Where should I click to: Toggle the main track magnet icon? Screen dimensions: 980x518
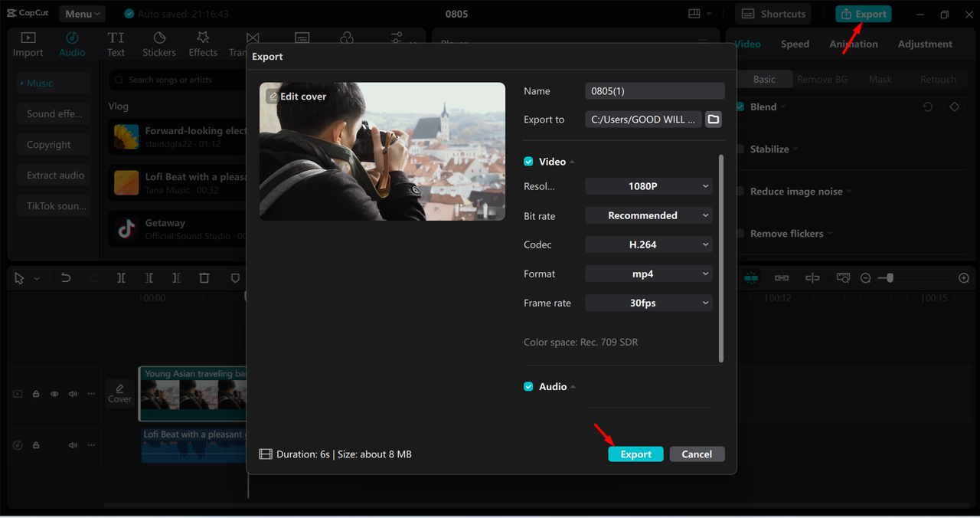[751, 278]
